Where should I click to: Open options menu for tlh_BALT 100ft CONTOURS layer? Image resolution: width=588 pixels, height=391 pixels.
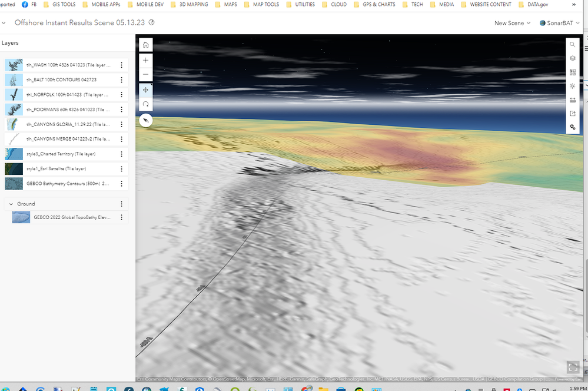tap(121, 79)
